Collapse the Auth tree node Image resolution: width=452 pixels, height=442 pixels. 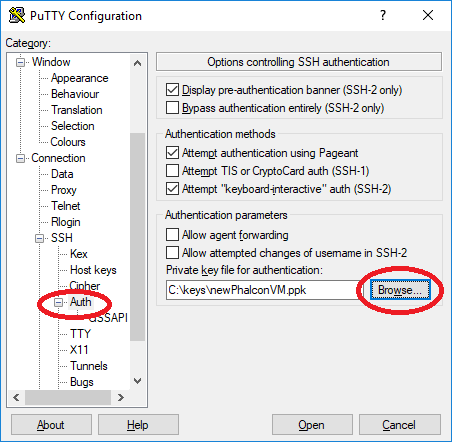[x=59, y=302]
